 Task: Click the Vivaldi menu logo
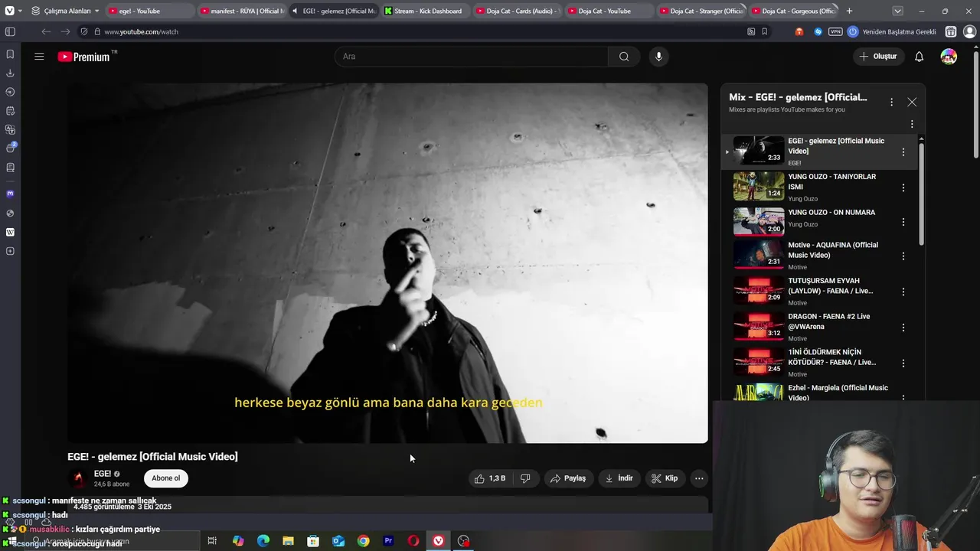coord(9,11)
